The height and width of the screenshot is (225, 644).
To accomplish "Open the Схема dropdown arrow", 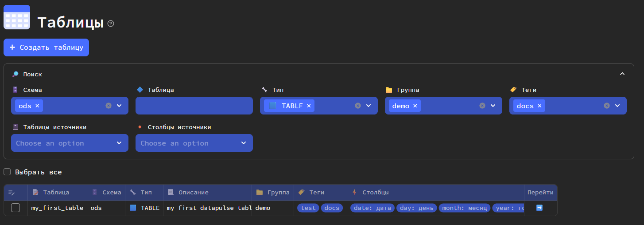I will [x=119, y=106].
